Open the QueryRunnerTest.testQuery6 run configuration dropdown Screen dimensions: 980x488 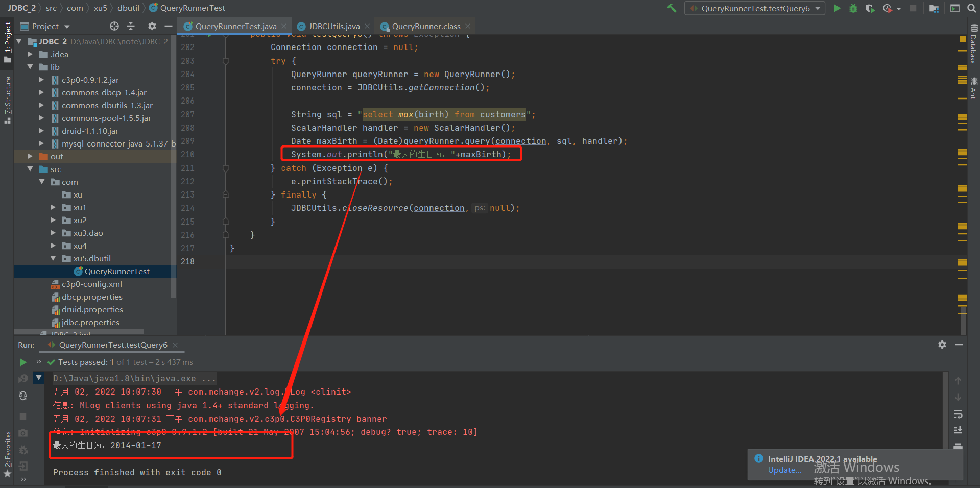pos(754,8)
